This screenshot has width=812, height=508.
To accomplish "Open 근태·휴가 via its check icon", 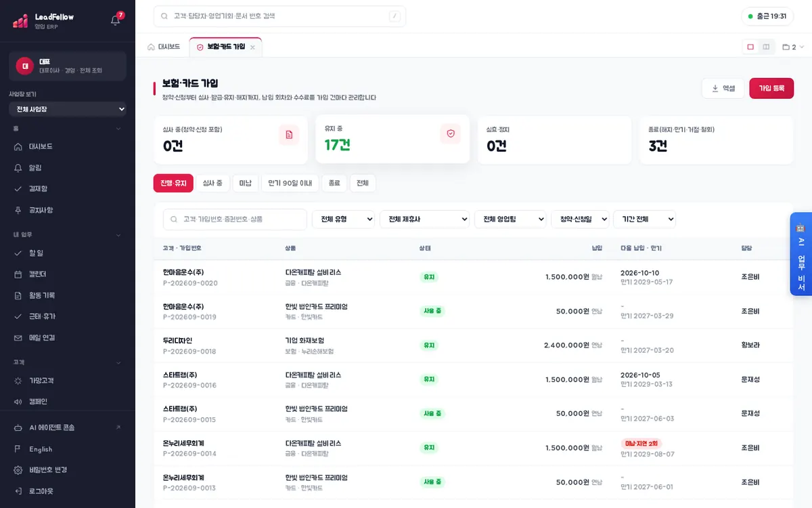I will pyautogui.click(x=18, y=316).
